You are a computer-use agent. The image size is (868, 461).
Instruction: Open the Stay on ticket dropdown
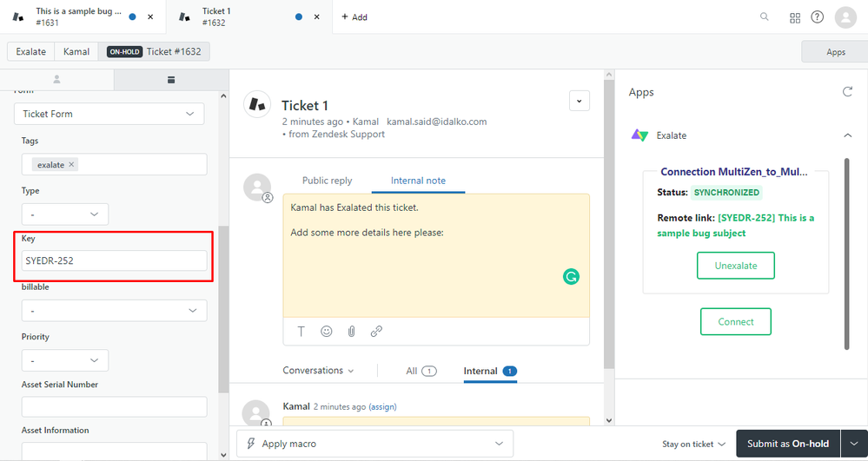tap(693, 444)
